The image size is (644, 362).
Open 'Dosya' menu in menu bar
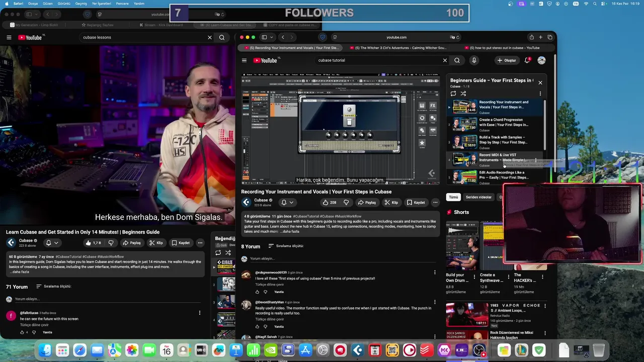click(x=33, y=4)
